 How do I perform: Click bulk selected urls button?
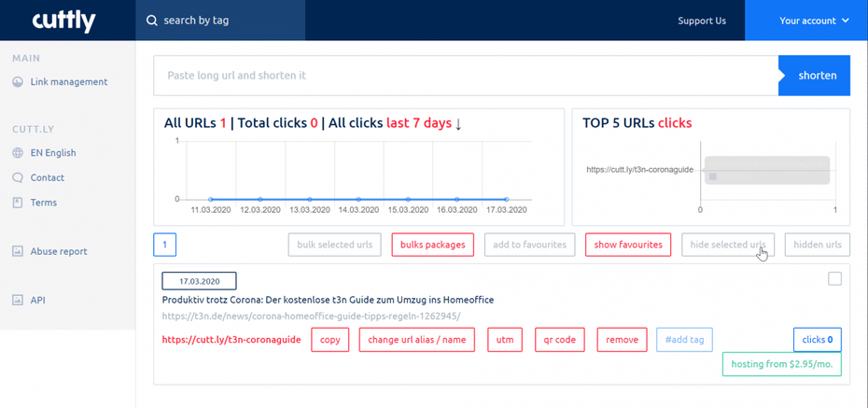334,245
